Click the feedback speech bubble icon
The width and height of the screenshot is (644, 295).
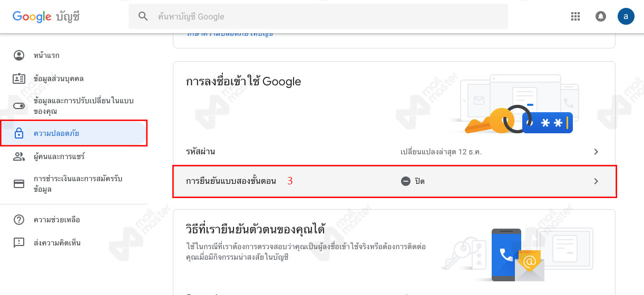coord(19,243)
